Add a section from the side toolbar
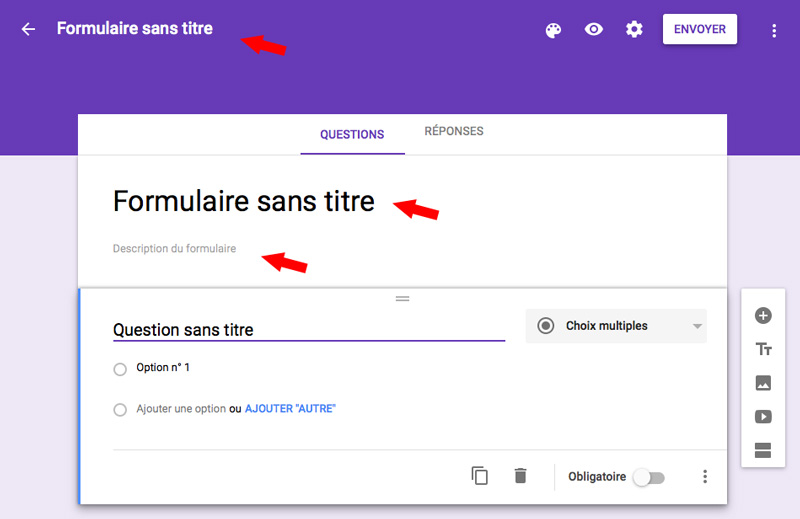 763,450
